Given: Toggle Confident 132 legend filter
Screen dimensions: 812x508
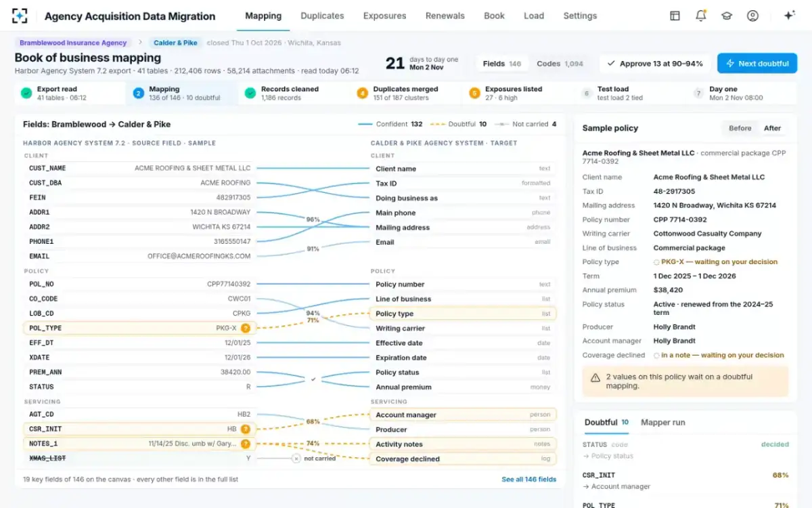Looking at the screenshot, I should pos(390,124).
